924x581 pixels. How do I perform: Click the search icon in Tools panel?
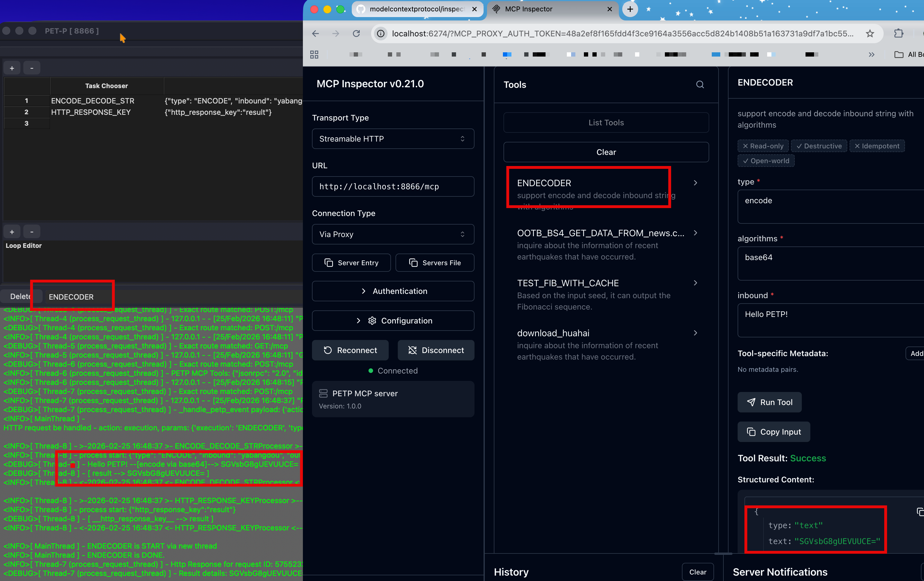click(700, 84)
